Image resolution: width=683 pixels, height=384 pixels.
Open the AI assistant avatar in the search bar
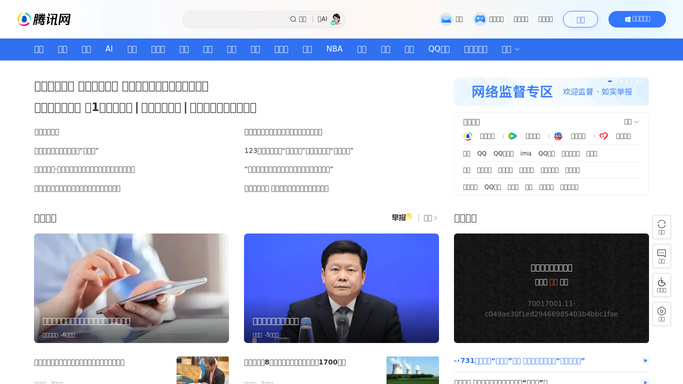coord(335,19)
